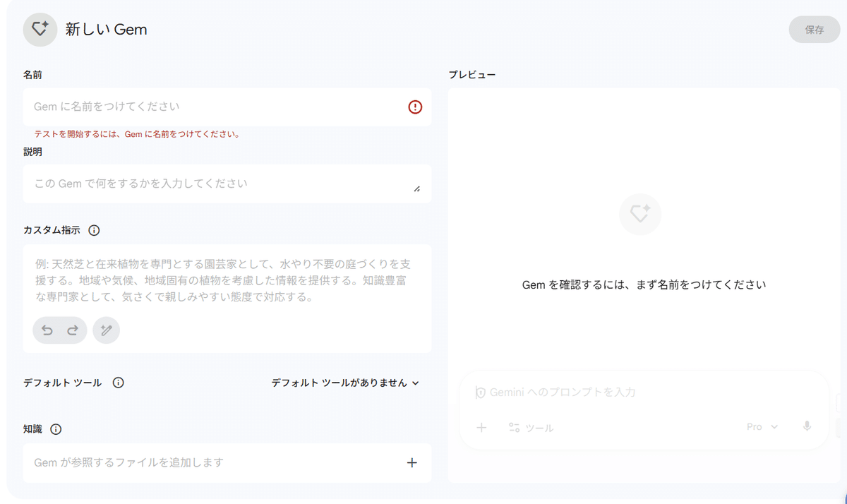
Task: Click the Gem が参照するファイルを追加します field
Action: click(x=227, y=463)
